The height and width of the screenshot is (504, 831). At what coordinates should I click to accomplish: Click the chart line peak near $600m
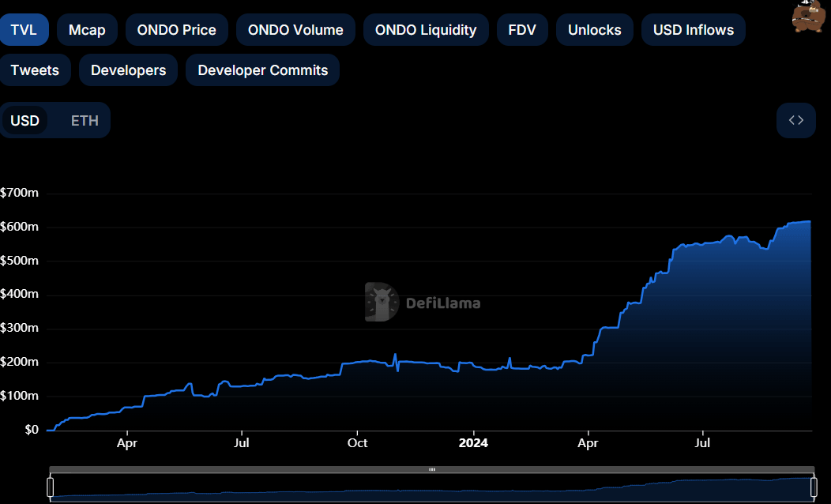(x=806, y=222)
